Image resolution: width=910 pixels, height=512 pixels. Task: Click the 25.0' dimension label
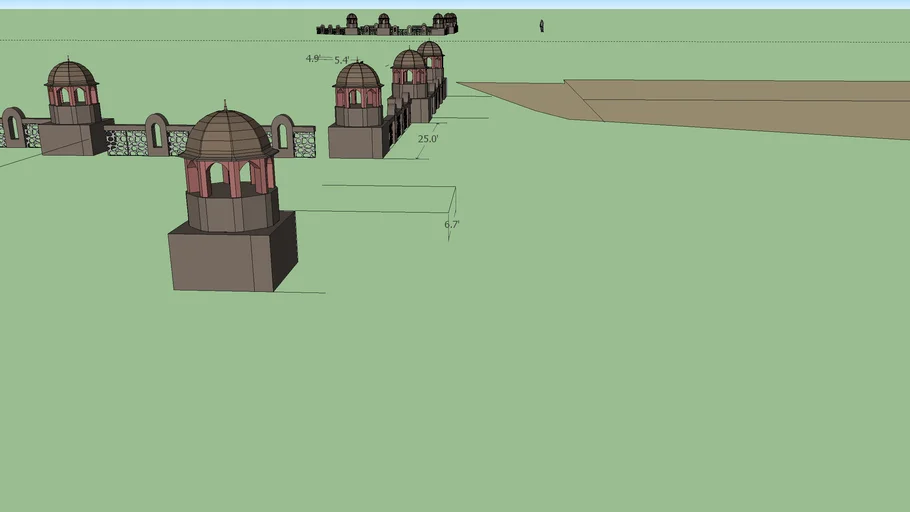pyautogui.click(x=428, y=139)
